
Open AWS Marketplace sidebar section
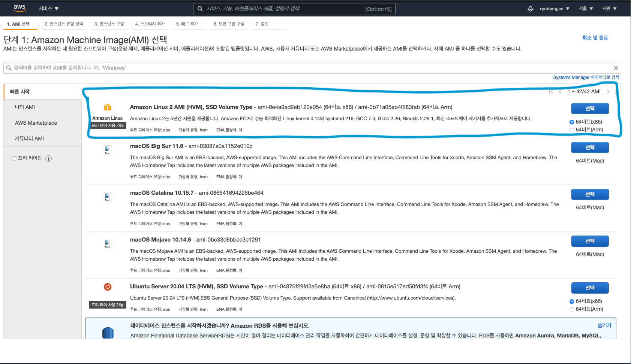(x=43, y=123)
